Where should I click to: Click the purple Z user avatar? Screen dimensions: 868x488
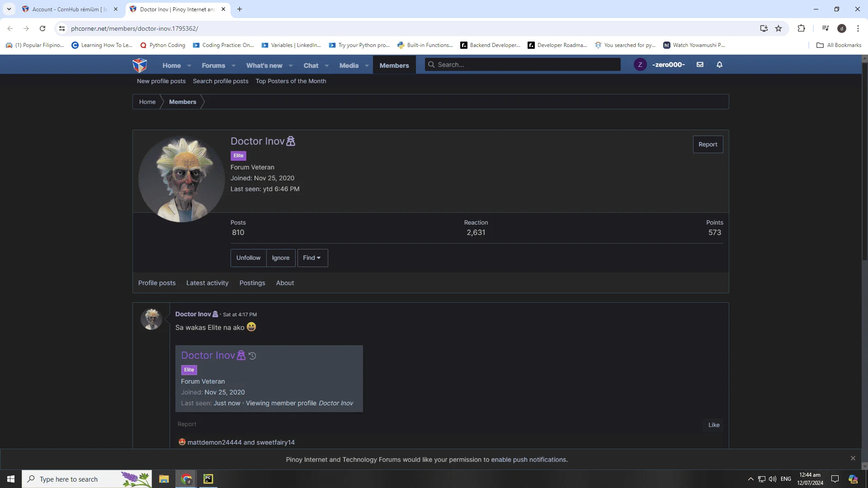[640, 65]
